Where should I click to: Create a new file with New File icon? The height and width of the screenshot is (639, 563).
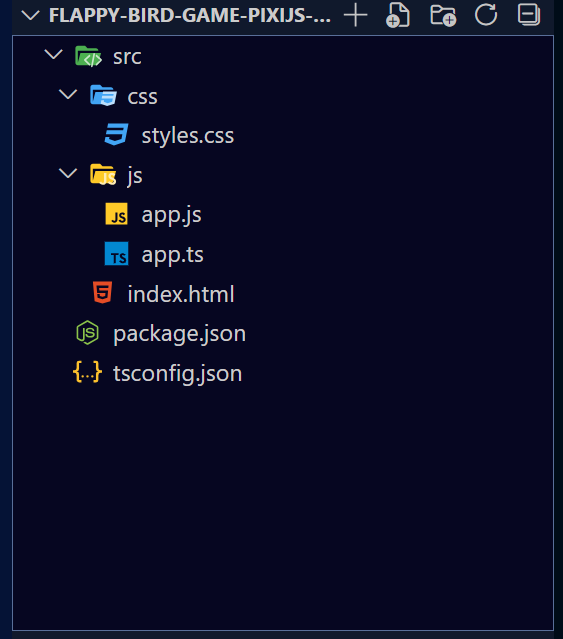coord(398,15)
